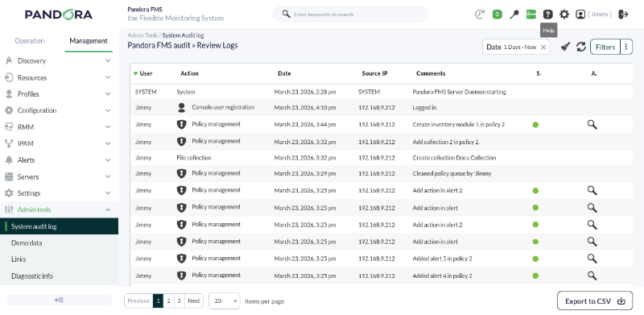The height and width of the screenshot is (315, 644).
Task: Go to page 3 of logs
Action: pyautogui.click(x=179, y=301)
